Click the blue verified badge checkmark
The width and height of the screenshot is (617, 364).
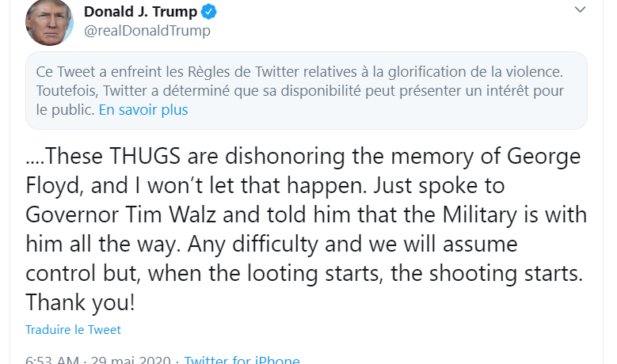point(209,12)
